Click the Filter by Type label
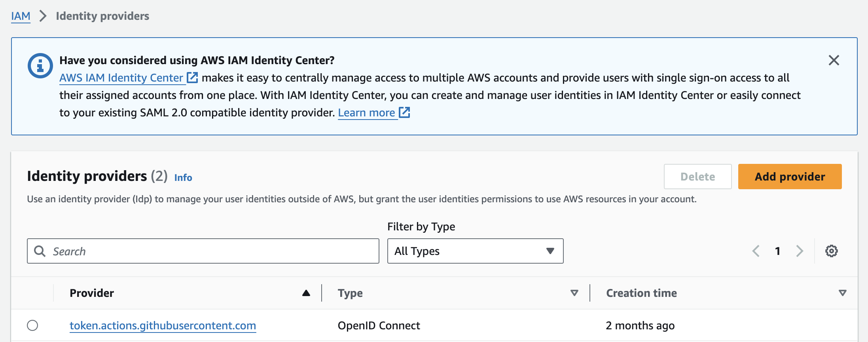Viewport: 868px width, 342px height. point(421,226)
